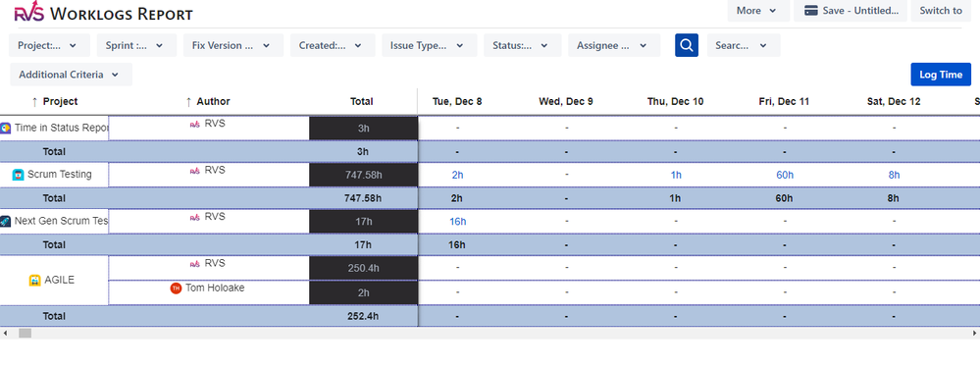Click the 252.4h AGILE total
980x367 pixels.
[363, 316]
